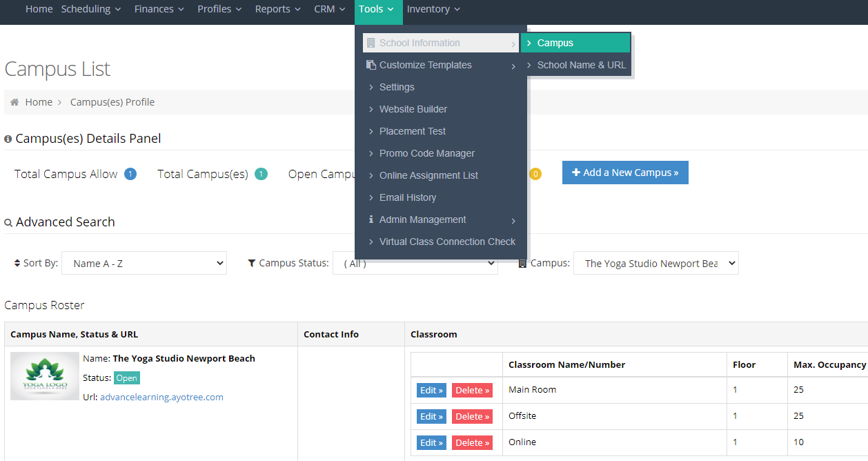Go to Home in top navigation
Screen dimensions: 868x461
[x=39, y=9]
